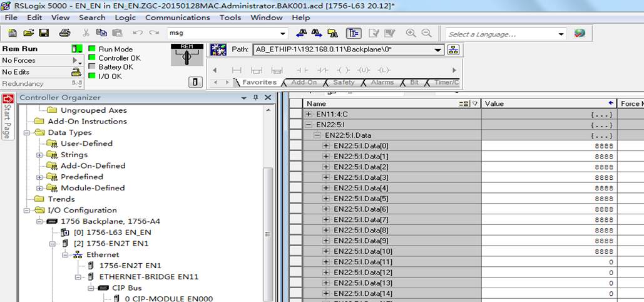Viewport: 644px width, 302px height.
Task: Open the View menu
Action: [60, 18]
